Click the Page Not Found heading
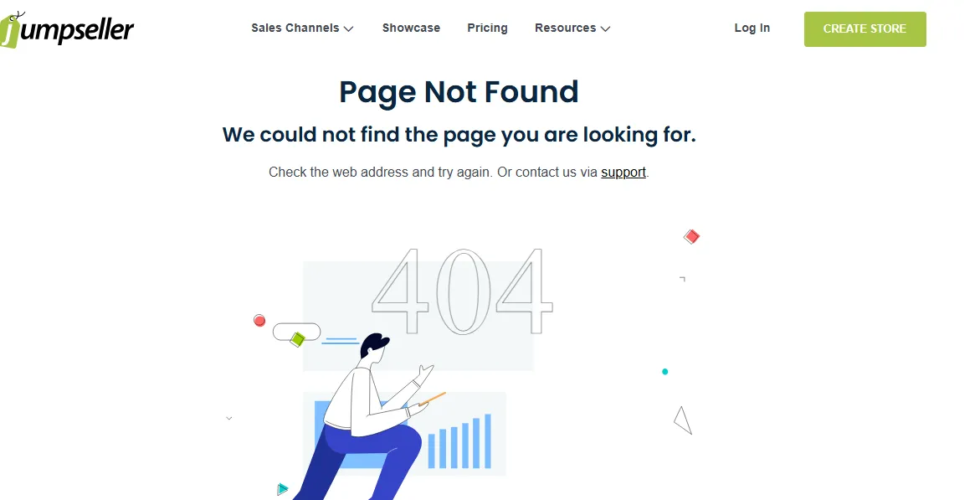The height and width of the screenshot is (500, 980). (x=459, y=92)
